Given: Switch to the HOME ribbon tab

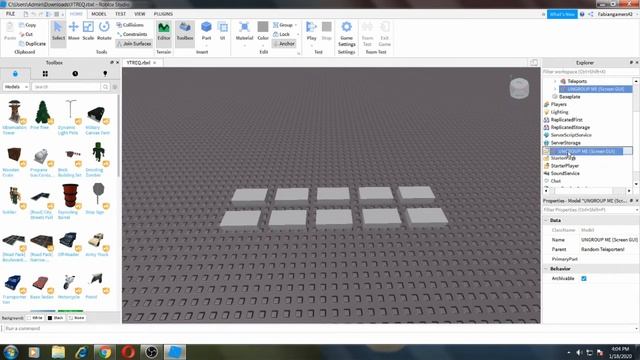Looking at the screenshot, I should [76, 14].
